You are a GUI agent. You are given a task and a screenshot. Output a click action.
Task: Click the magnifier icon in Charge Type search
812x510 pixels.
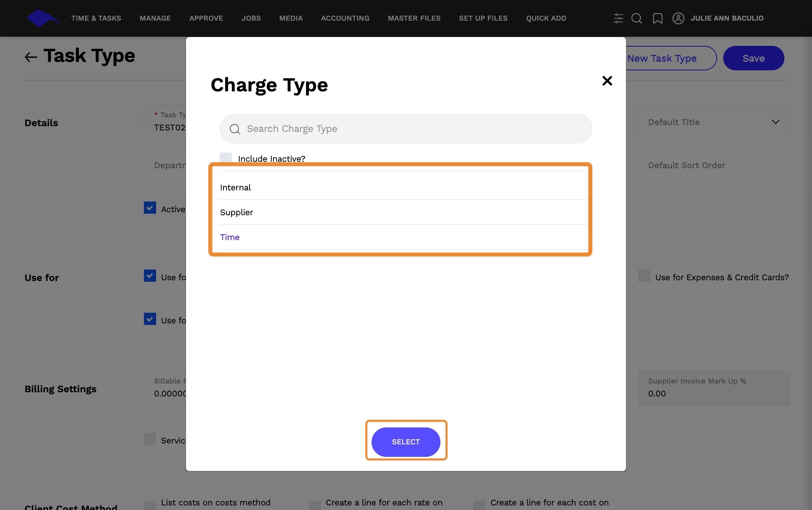(235, 129)
